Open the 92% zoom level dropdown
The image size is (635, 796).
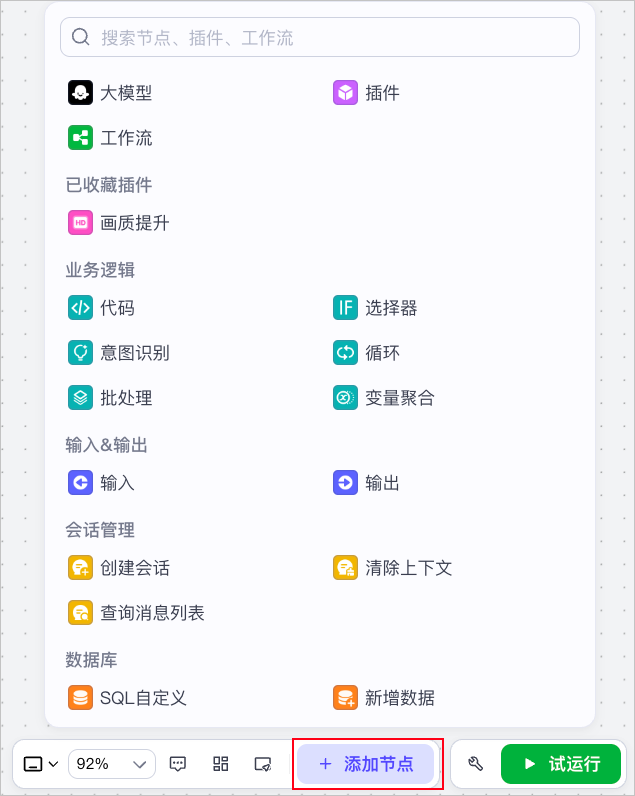pyautogui.click(x=112, y=764)
